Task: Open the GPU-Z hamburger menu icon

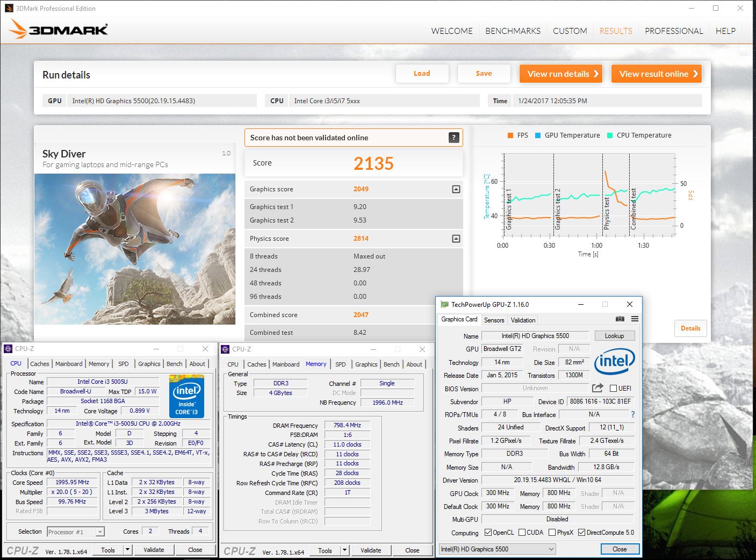Action: [x=635, y=319]
